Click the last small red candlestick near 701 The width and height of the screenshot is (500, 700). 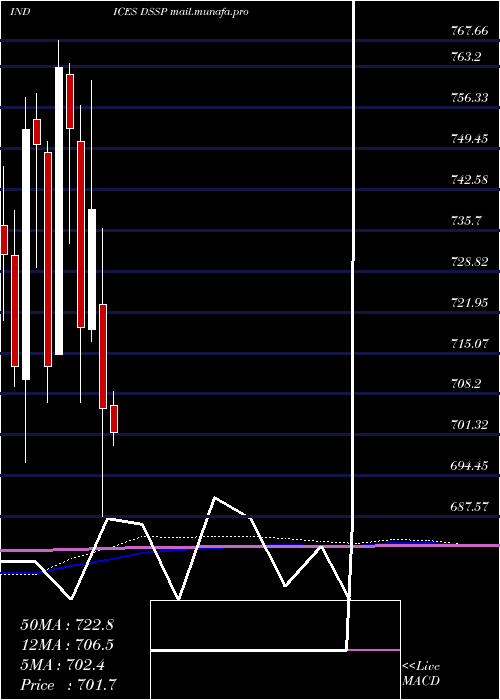[x=114, y=419]
